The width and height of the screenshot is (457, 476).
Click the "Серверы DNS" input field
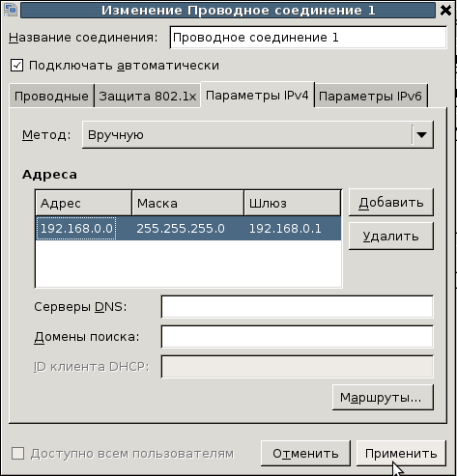(298, 306)
